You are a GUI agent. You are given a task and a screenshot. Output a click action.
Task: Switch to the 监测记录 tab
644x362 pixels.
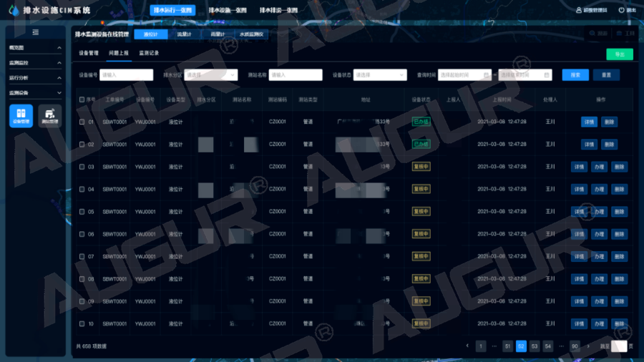pyautogui.click(x=149, y=53)
